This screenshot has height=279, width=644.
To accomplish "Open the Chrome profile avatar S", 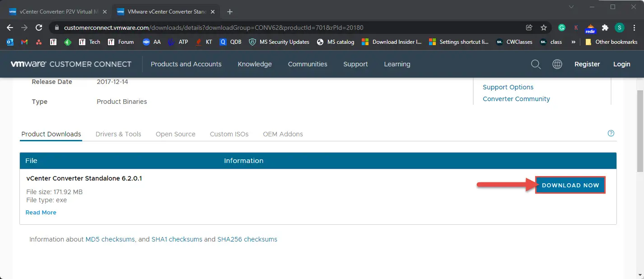I will [620, 28].
